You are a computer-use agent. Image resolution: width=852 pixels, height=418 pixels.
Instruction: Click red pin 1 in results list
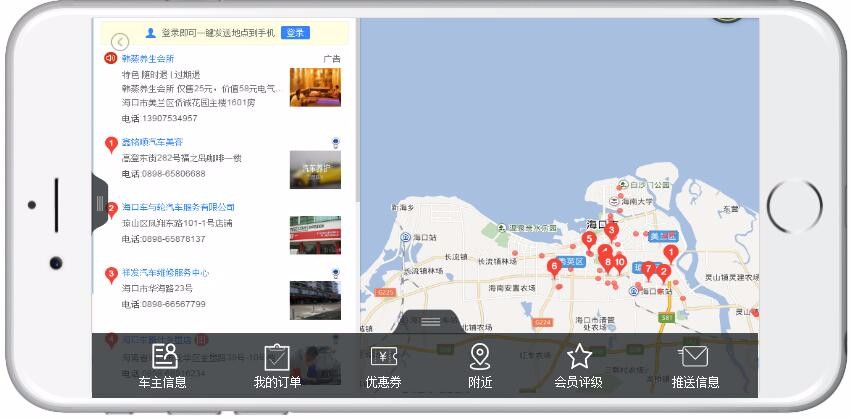[x=111, y=145]
